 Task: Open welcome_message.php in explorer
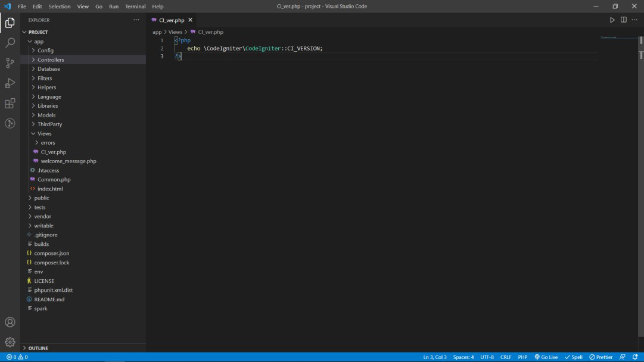(83, 161)
